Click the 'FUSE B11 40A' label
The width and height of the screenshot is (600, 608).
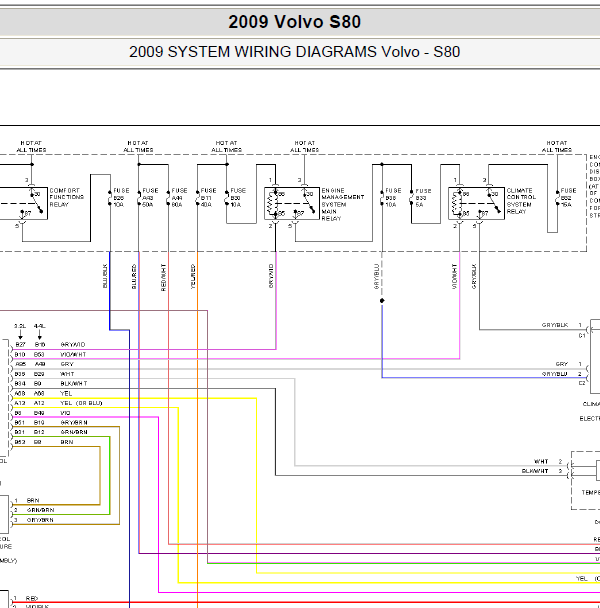click(x=209, y=197)
